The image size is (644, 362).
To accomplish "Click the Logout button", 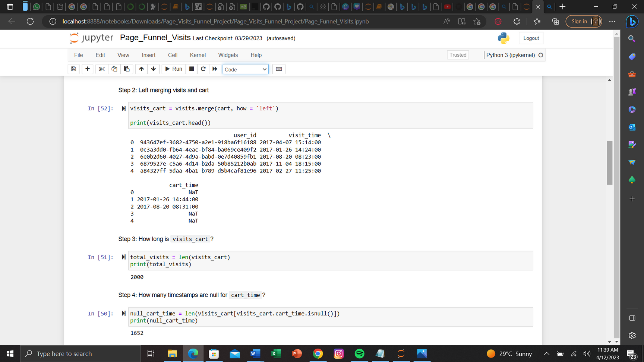I will click(x=531, y=38).
